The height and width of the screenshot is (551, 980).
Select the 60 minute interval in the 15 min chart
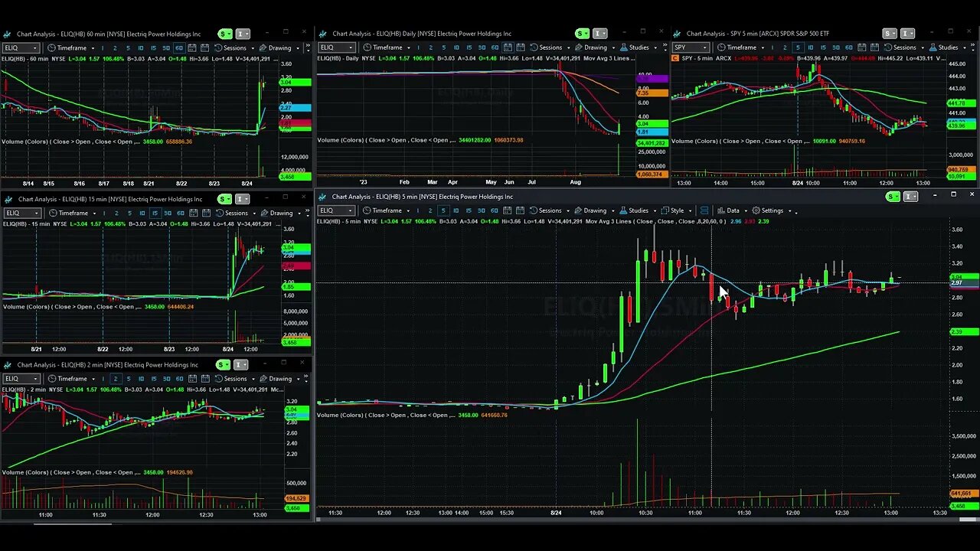point(181,213)
